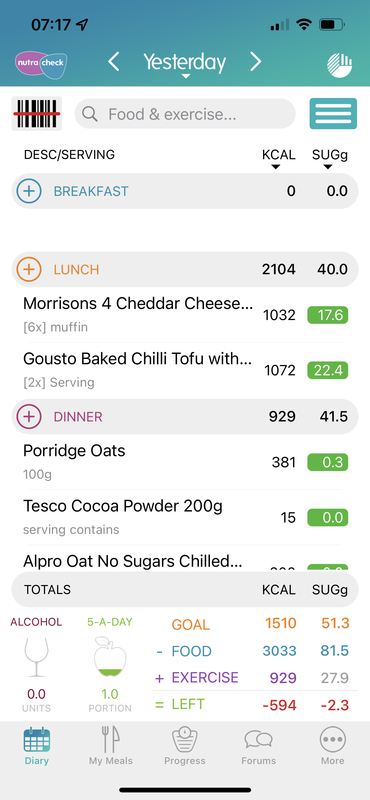The height and width of the screenshot is (800, 370).
Task: Tap the alcohol wine glass icon
Action: (36, 657)
